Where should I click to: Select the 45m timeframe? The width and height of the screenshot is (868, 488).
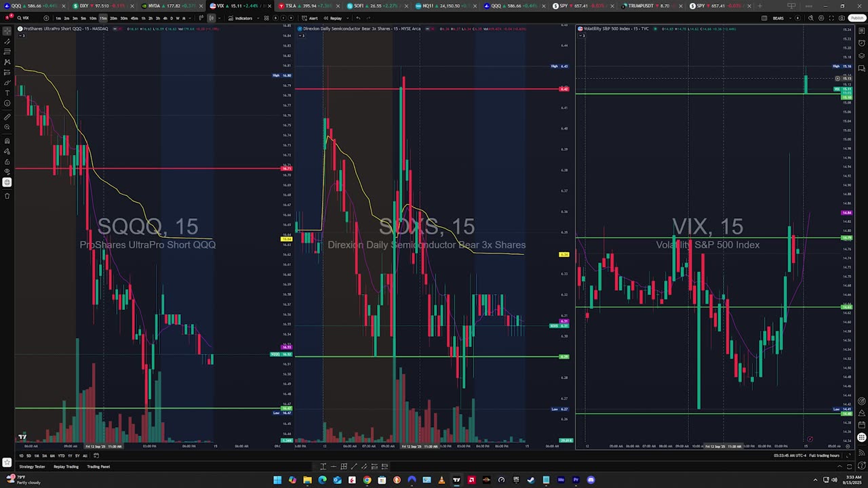coord(134,18)
